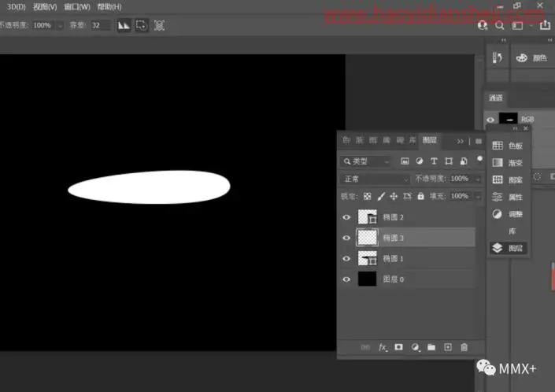The width and height of the screenshot is (555, 392).
Task: Open the 颜色 color panel
Action: point(531,57)
